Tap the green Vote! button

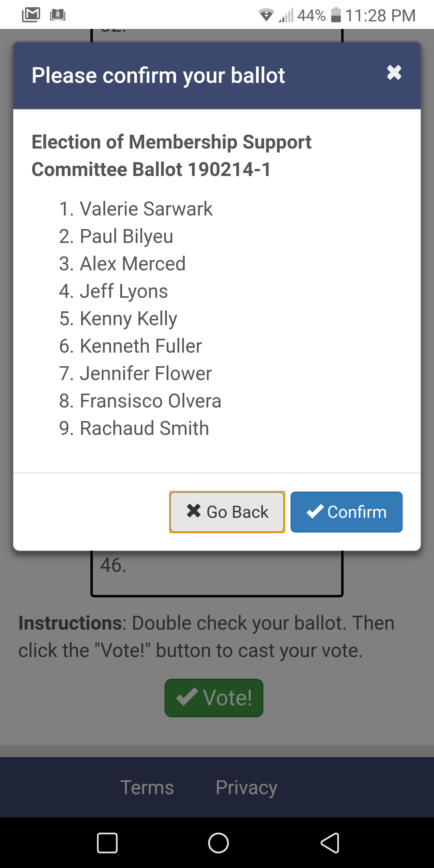pos(214,697)
